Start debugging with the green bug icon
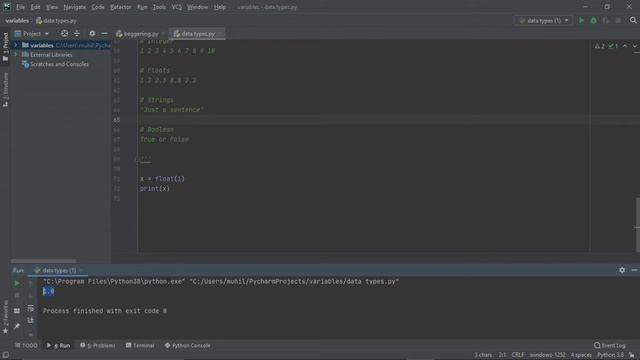This screenshot has height=360, width=640. click(593, 20)
